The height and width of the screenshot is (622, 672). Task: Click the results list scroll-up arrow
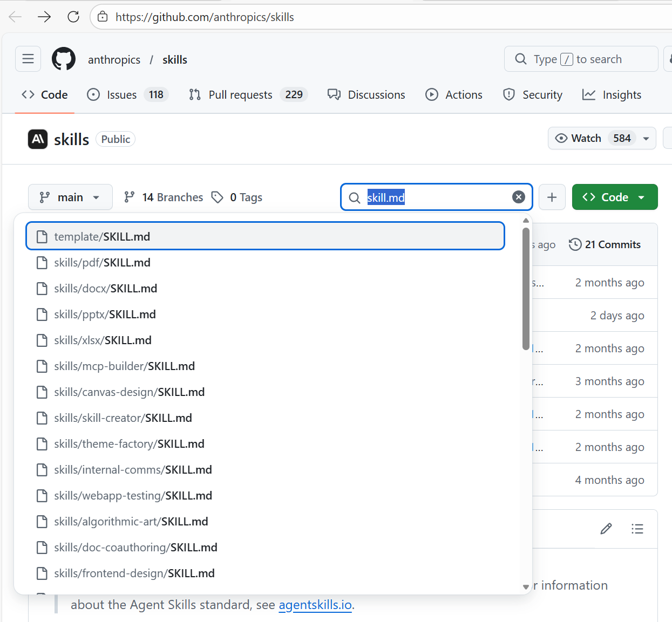[526, 221]
